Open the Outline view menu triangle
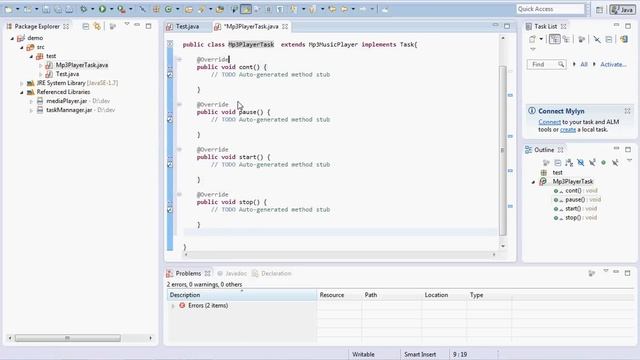This screenshot has width=640, height=360. [629, 161]
